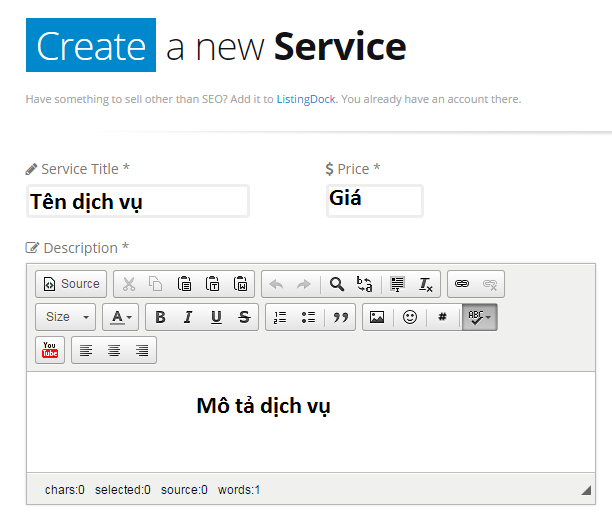Toggle Underline formatting

point(216,317)
